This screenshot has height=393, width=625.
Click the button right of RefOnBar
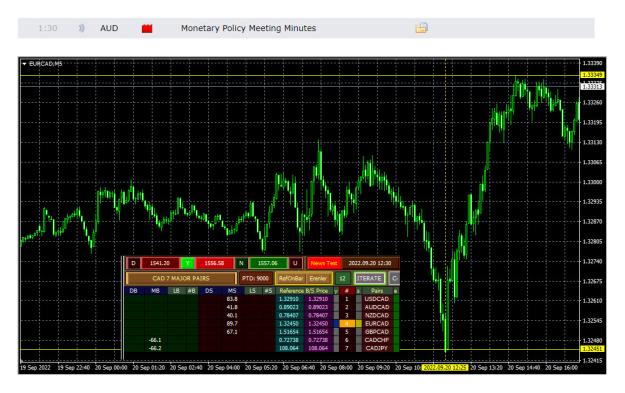(318, 278)
